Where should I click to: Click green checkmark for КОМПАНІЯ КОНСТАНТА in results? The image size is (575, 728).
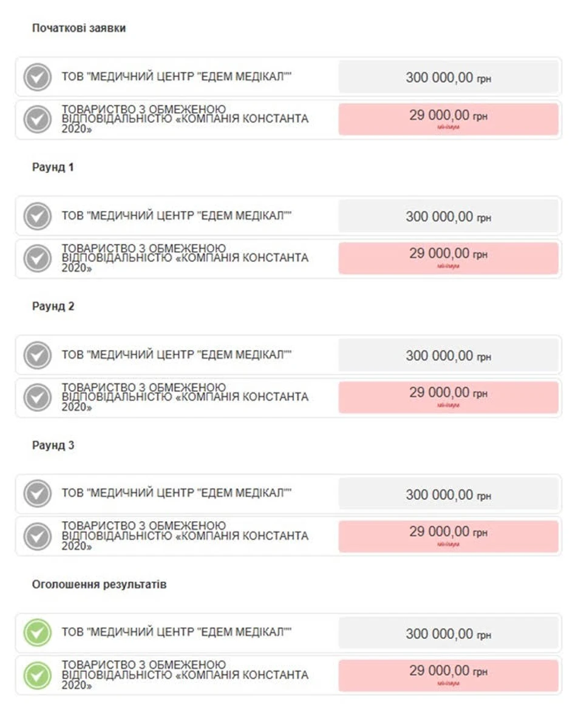click(37, 676)
